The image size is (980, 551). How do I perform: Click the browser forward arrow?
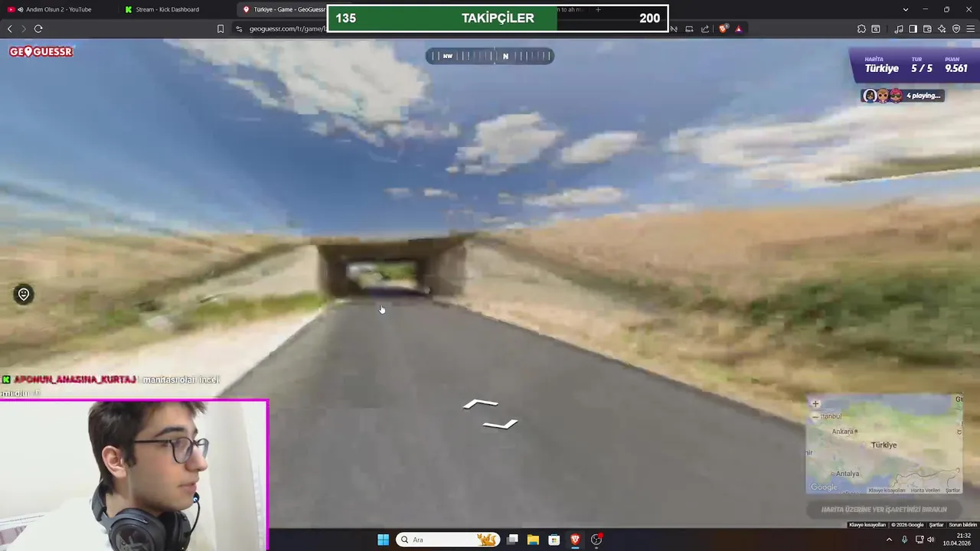pyautogui.click(x=24, y=29)
